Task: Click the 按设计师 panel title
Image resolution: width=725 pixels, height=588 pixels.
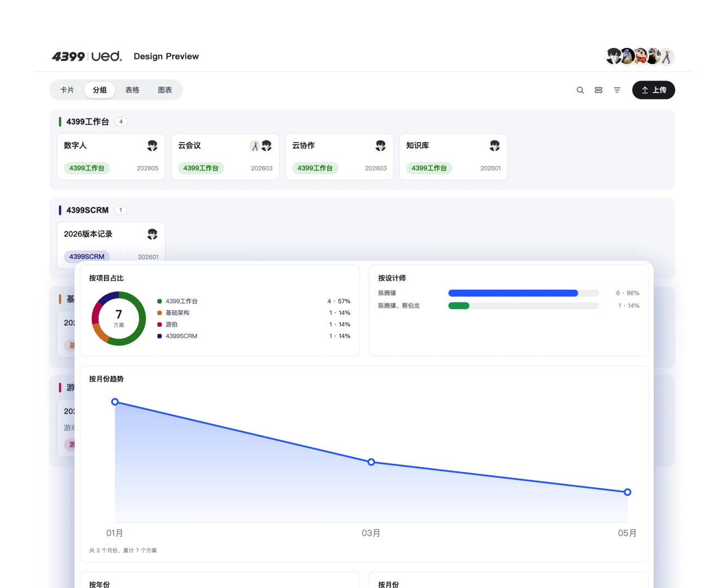Action: point(392,278)
